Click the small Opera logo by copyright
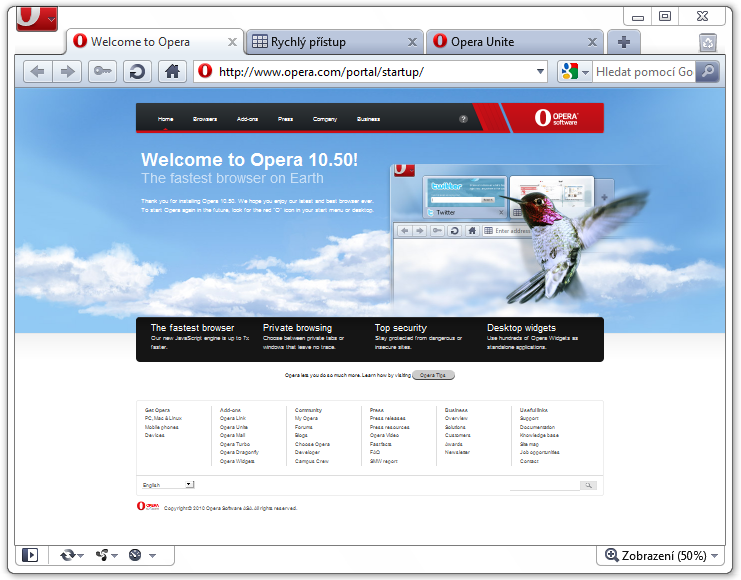Image resolution: width=741 pixels, height=580 pixels. click(x=148, y=506)
